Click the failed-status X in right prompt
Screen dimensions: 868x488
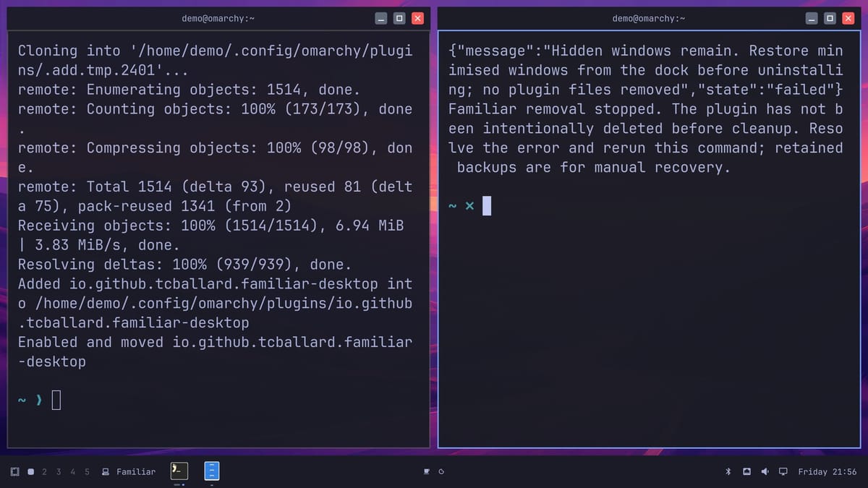[x=469, y=206]
